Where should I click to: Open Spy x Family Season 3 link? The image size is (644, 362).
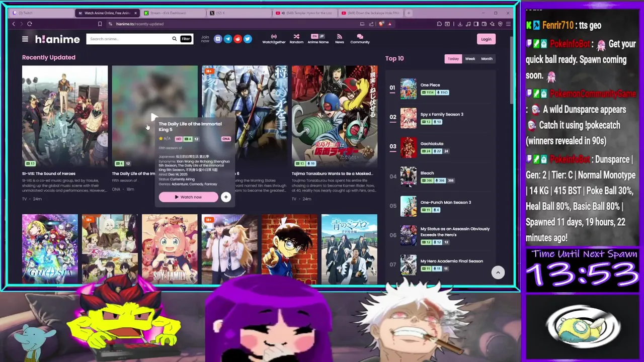pos(442,114)
